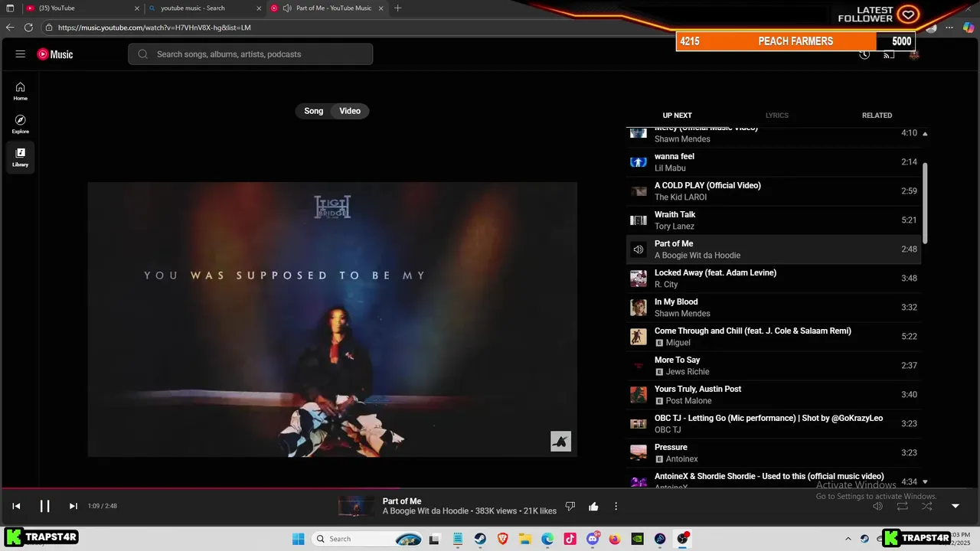Open Windows Start menu
This screenshot has width=980, height=551.
(299, 539)
